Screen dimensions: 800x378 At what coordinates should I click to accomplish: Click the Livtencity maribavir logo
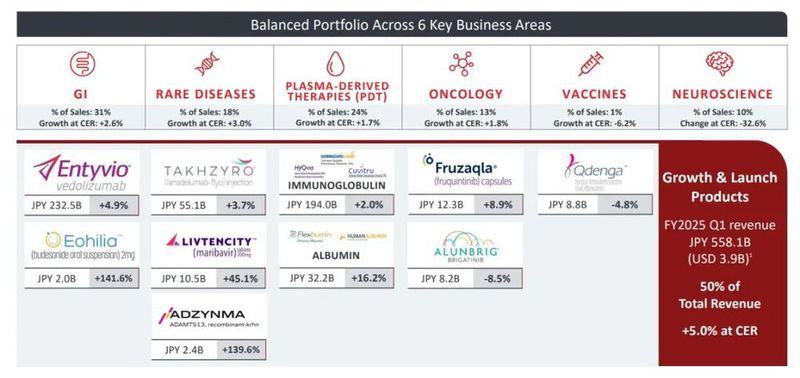(x=208, y=244)
